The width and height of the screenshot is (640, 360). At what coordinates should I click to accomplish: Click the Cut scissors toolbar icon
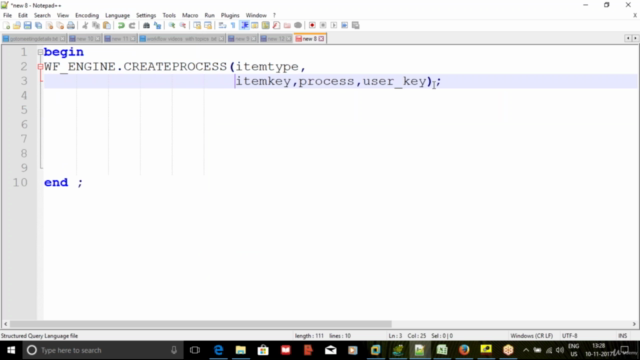pyautogui.click(x=85, y=25)
